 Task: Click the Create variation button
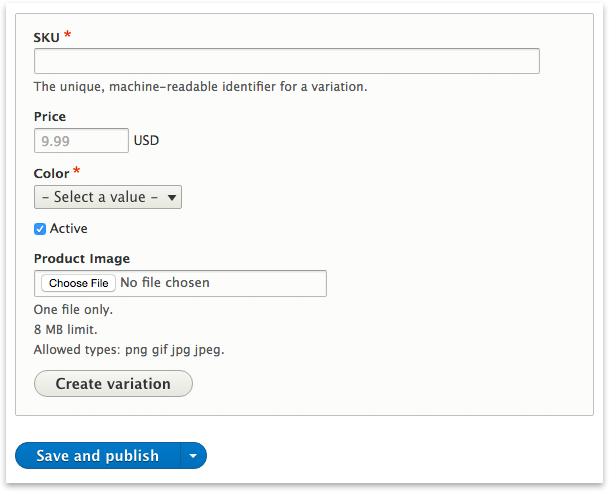pyautogui.click(x=113, y=384)
